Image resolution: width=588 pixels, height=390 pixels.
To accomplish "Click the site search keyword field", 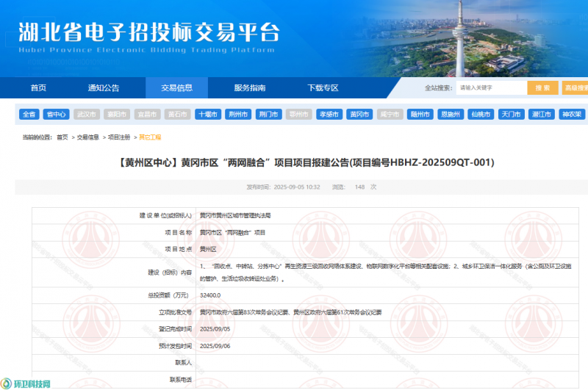I will [x=491, y=87].
